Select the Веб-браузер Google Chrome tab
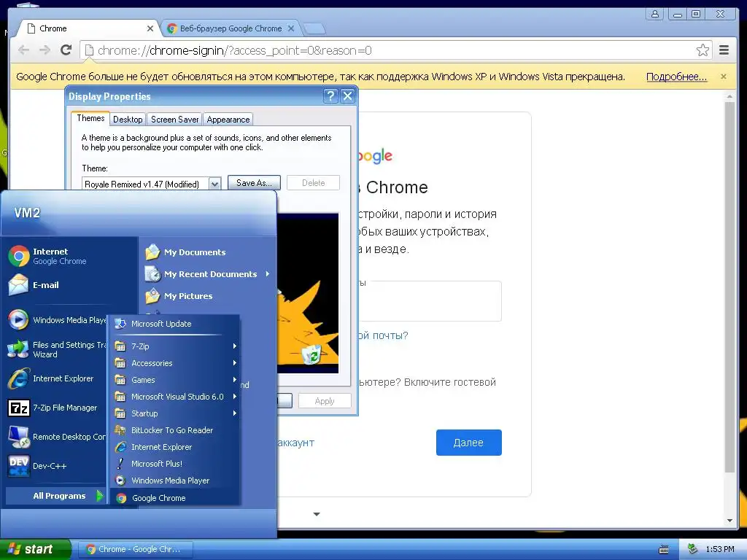This screenshot has width=747, height=560. point(231,28)
